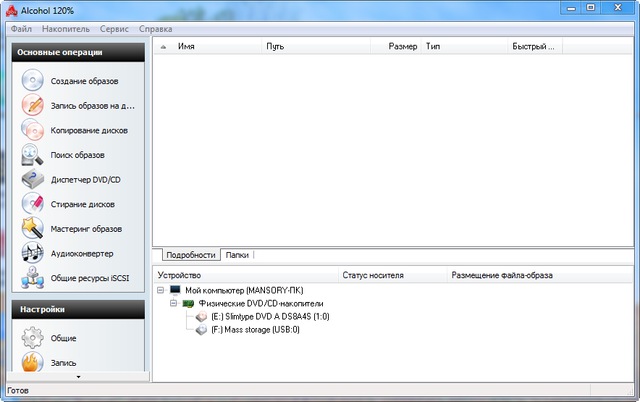Image resolution: width=640 pixels, height=402 pixels.
Task: Click the Поиск образов magnifier icon
Action: pyautogui.click(x=33, y=155)
